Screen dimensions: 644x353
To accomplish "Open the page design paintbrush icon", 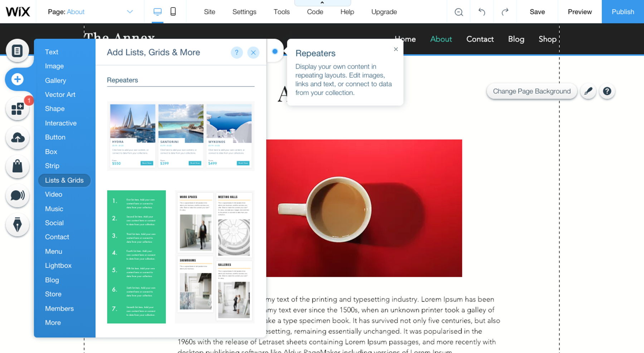I will [588, 91].
